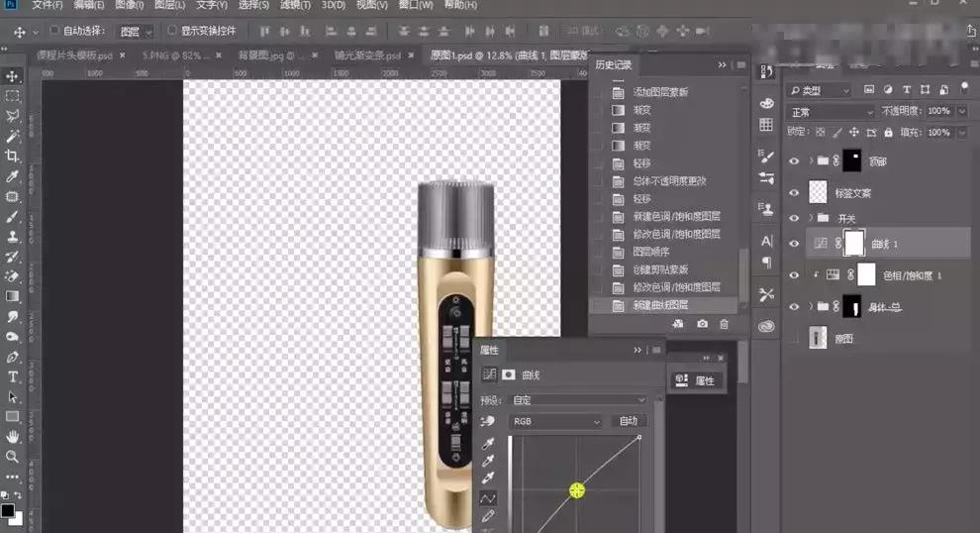Open the 类型 layer filter dropdown
Image resolution: width=980 pixels, height=533 pixels.
tap(820, 91)
